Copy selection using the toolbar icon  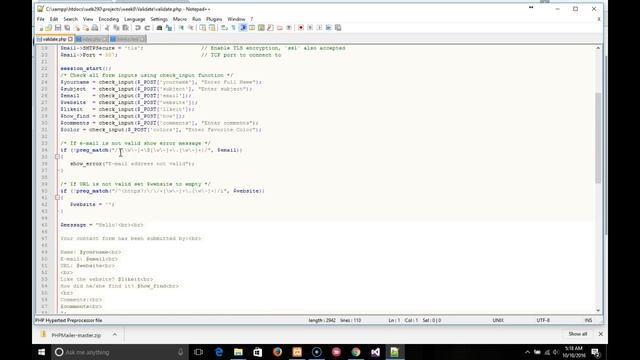(116, 28)
